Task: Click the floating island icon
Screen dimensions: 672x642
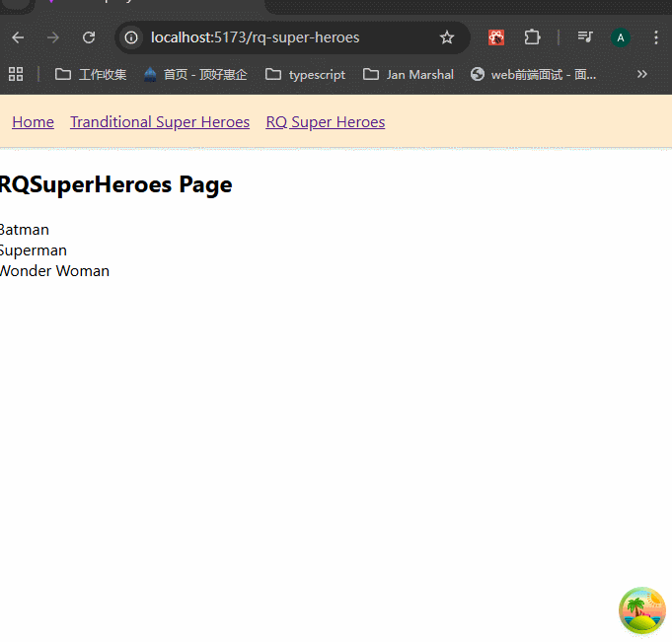Action: point(642,610)
